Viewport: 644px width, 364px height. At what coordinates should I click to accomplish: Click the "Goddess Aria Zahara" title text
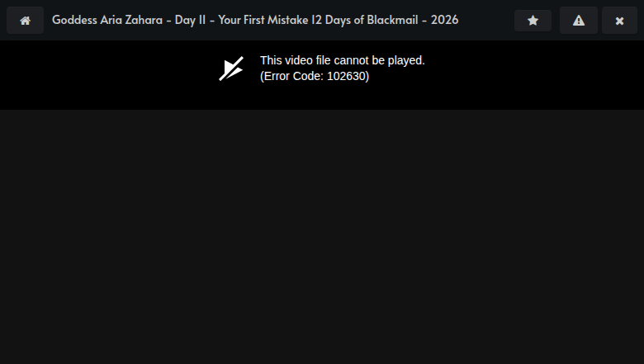coord(107,20)
